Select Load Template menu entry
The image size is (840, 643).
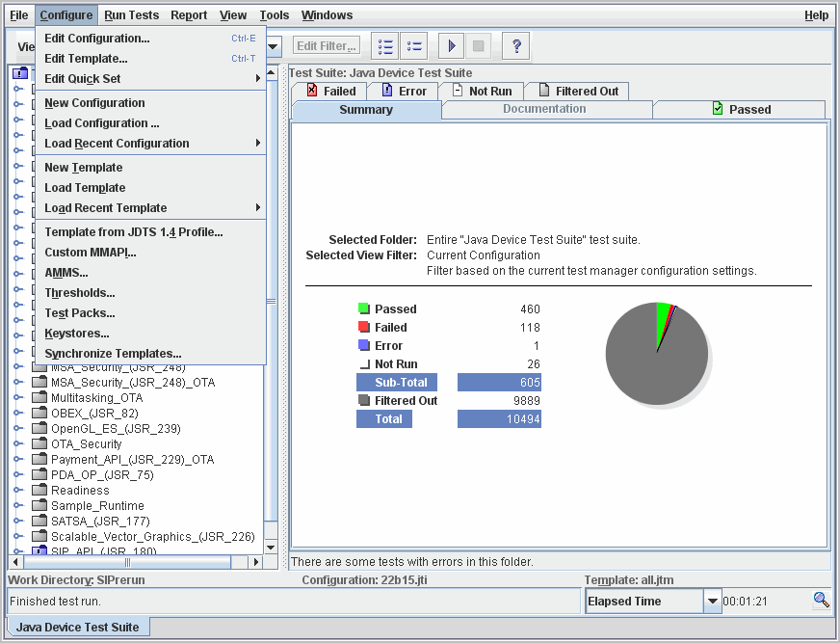coord(151,188)
